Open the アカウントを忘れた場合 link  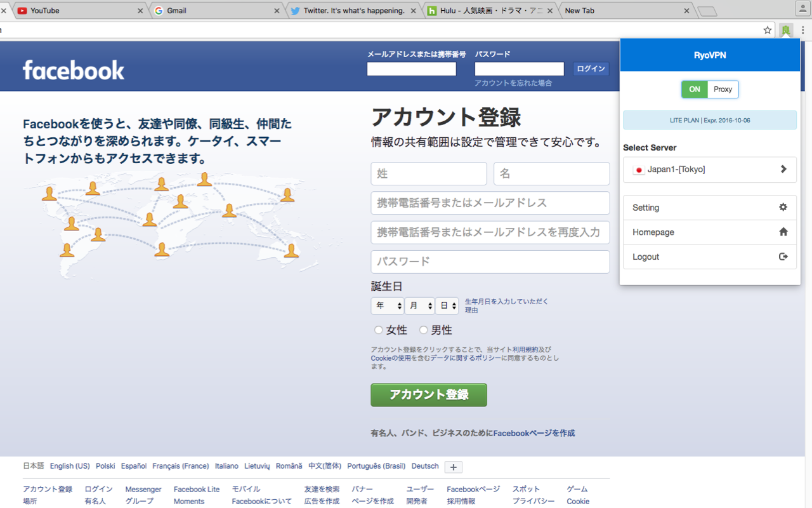(514, 83)
